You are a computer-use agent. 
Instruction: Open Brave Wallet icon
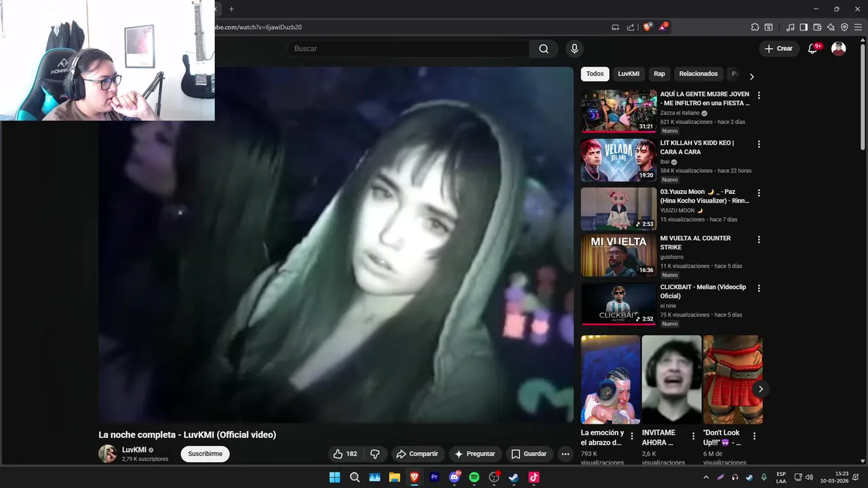pos(817,27)
